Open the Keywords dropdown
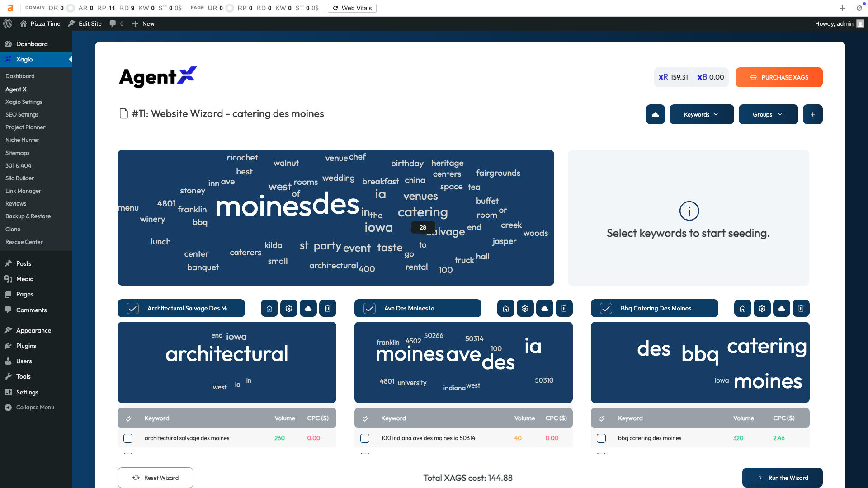Viewport: 868px width, 488px height. pyautogui.click(x=702, y=114)
